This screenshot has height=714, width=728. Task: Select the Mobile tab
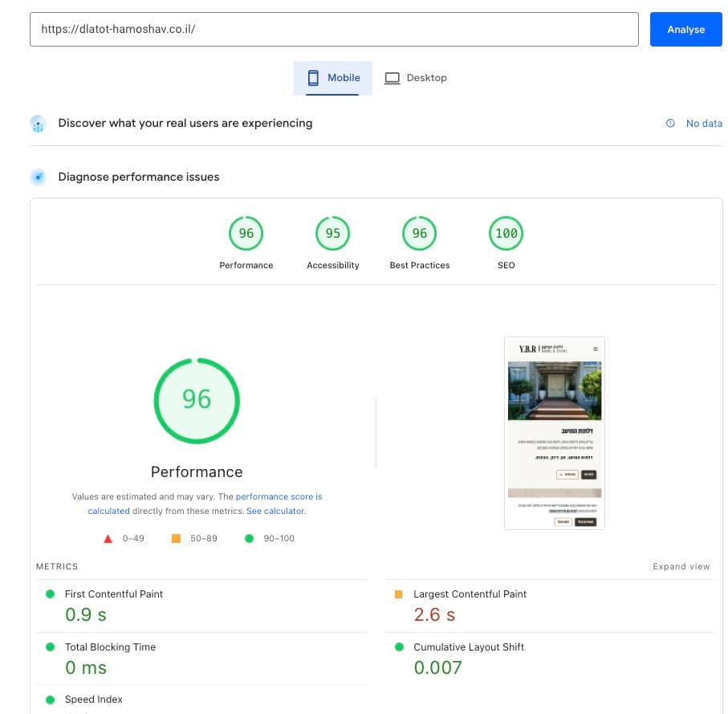pyautogui.click(x=332, y=78)
